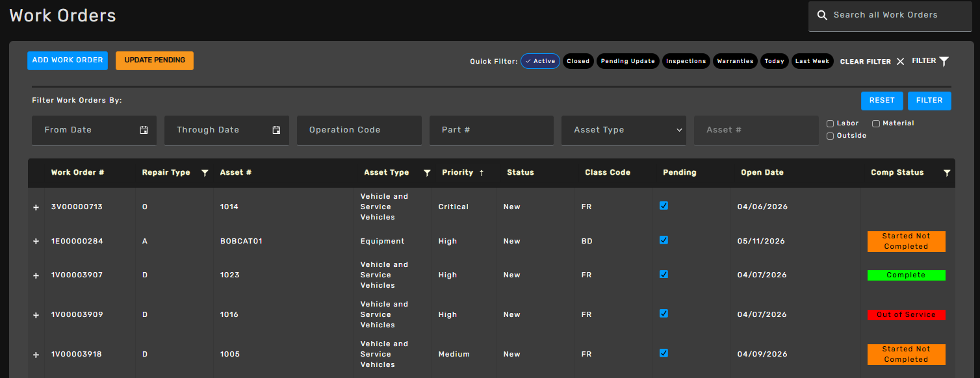Viewport: 980px width, 378px height.
Task: Select the Inspections quick filter
Action: 686,61
